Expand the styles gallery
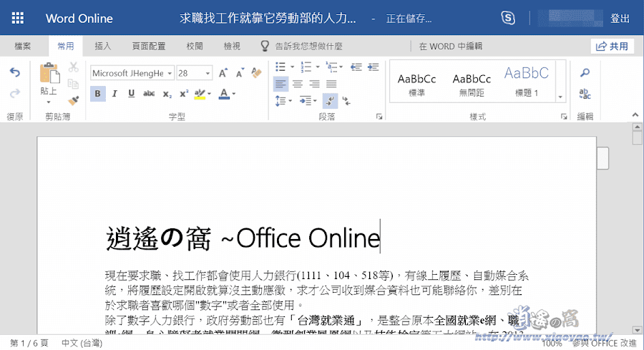This screenshot has height=350, width=644. click(560, 97)
